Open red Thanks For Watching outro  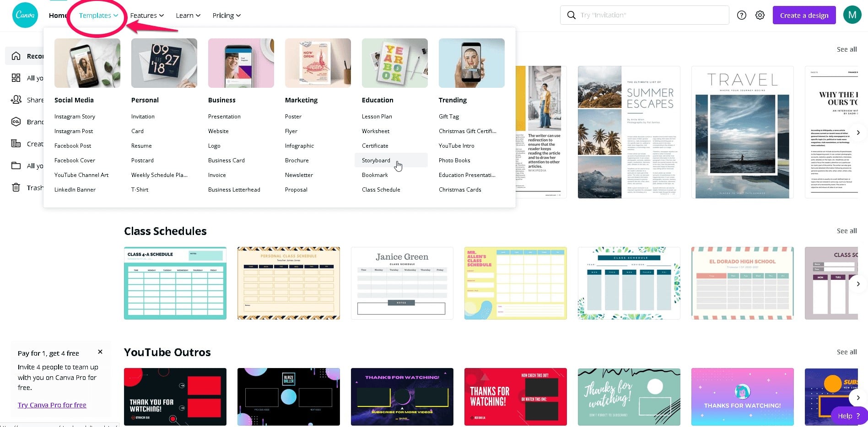pos(516,397)
